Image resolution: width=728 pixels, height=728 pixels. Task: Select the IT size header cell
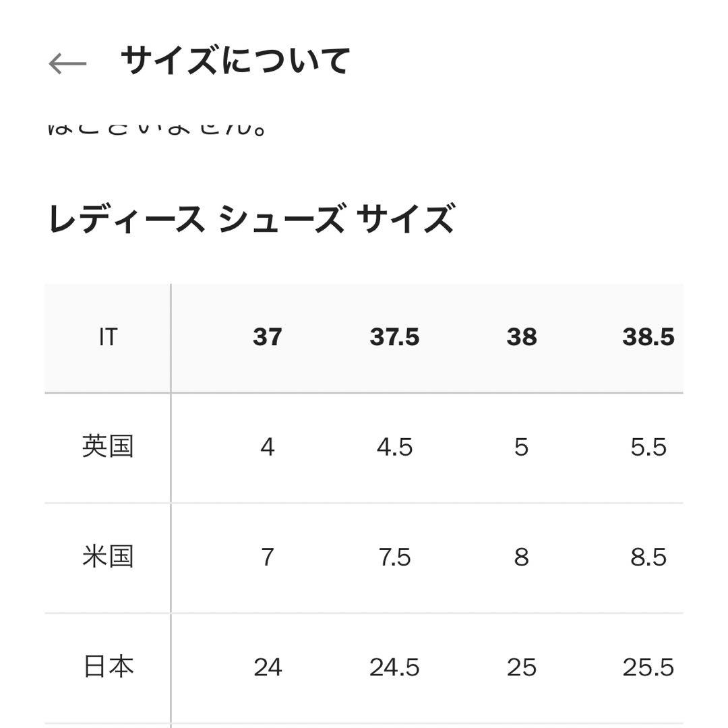pyautogui.click(x=108, y=337)
